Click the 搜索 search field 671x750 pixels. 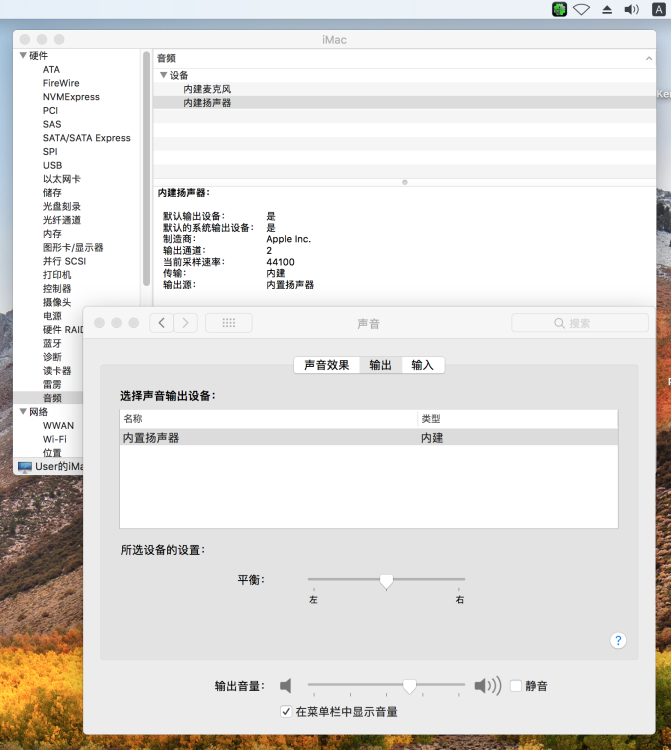(580, 323)
